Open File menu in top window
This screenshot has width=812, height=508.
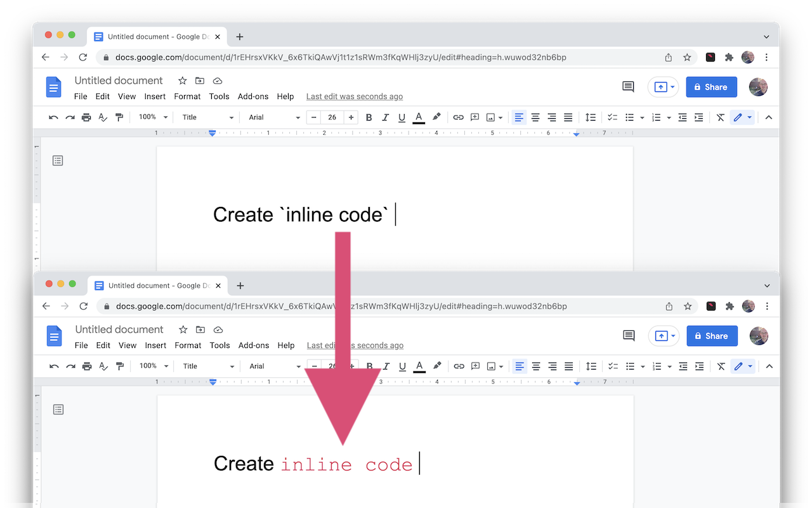[x=81, y=97]
